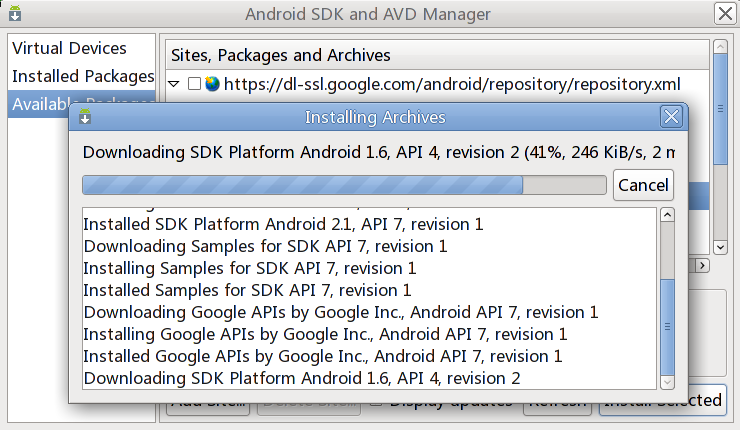The width and height of the screenshot is (740, 430).
Task: Click log line 'Installed Google APIs by Google Inc.'
Action: point(323,356)
